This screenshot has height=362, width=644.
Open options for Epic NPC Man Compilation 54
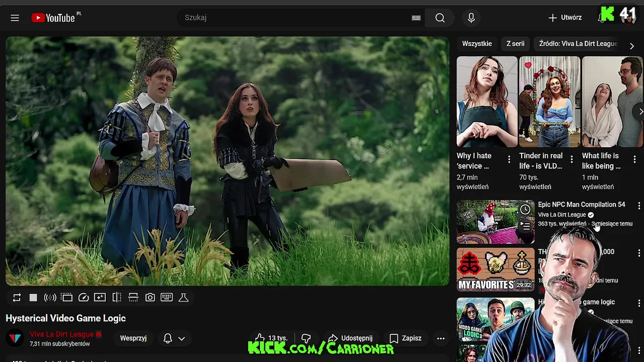click(639, 206)
